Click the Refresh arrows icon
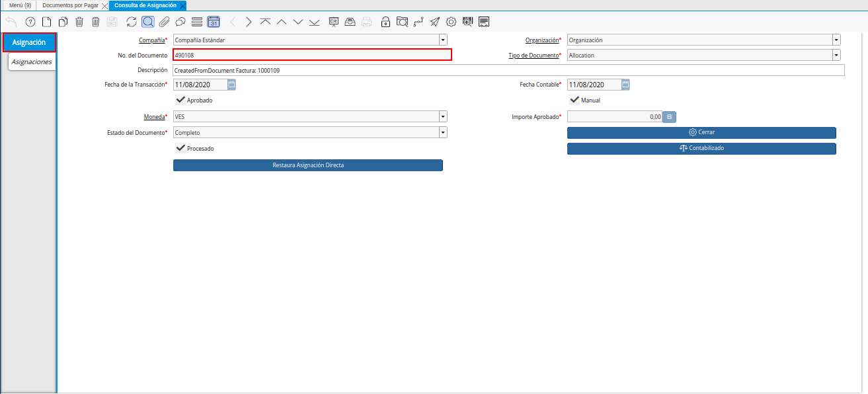 click(132, 22)
